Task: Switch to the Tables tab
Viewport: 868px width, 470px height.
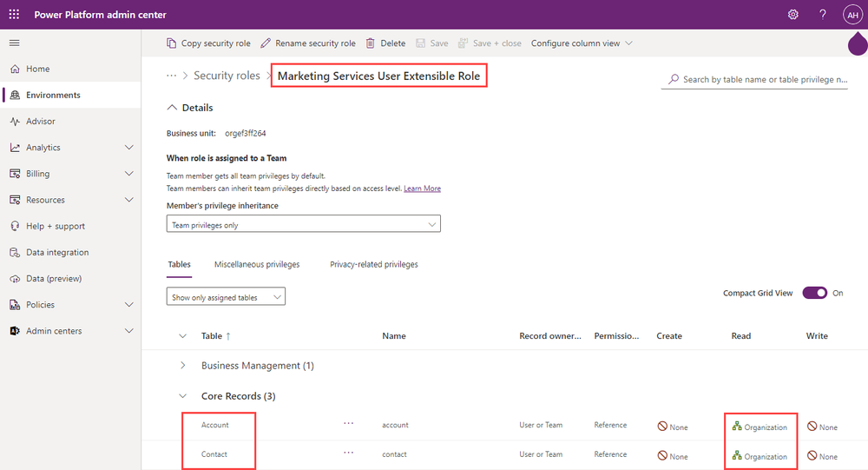Action: click(x=180, y=264)
